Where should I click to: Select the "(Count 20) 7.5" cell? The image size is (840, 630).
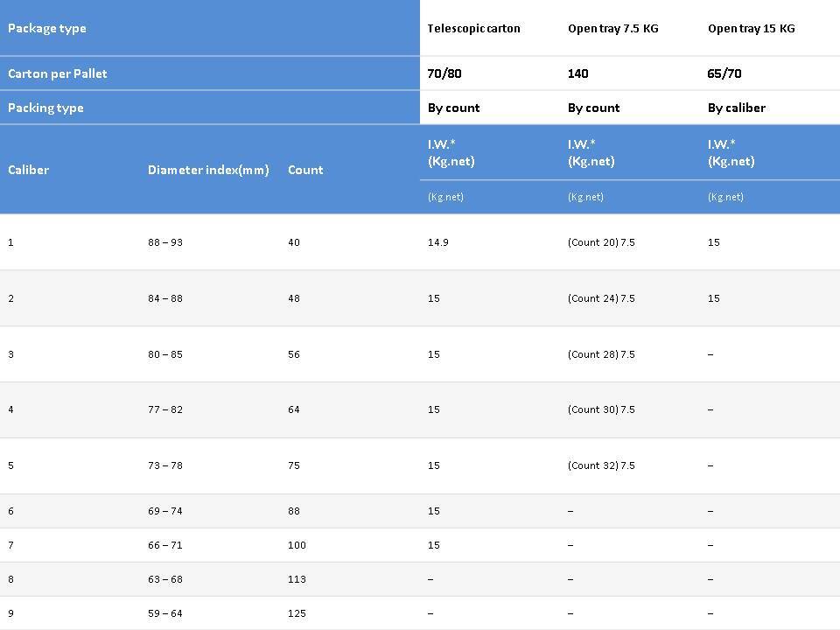pyautogui.click(x=601, y=242)
